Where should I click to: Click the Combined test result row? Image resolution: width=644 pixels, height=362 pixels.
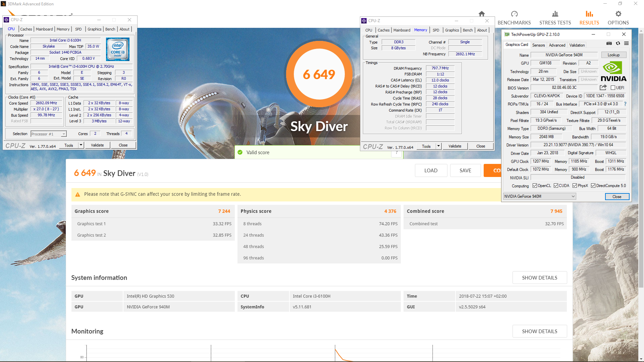click(x=485, y=224)
